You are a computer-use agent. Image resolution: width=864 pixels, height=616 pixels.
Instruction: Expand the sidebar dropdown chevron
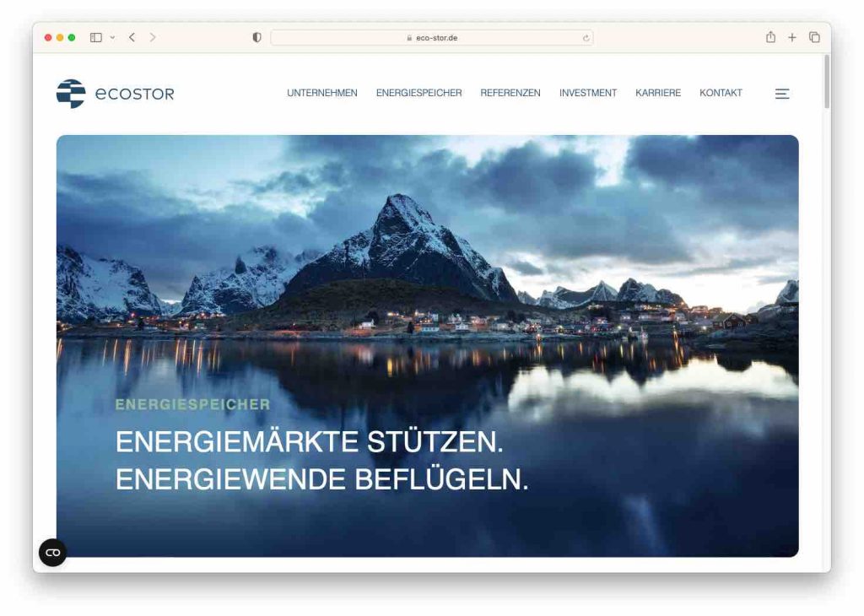pyautogui.click(x=112, y=37)
